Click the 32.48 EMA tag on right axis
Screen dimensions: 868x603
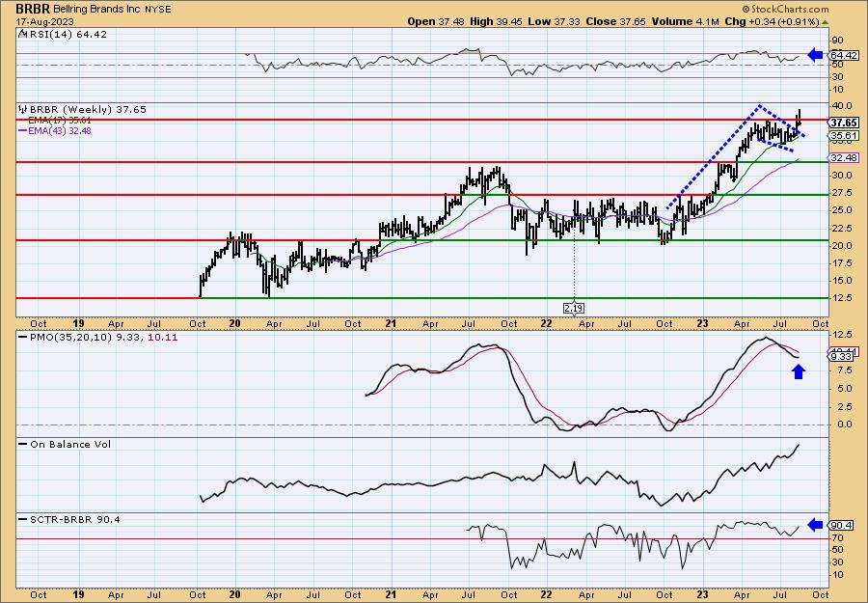pyautogui.click(x=844, y=158)
